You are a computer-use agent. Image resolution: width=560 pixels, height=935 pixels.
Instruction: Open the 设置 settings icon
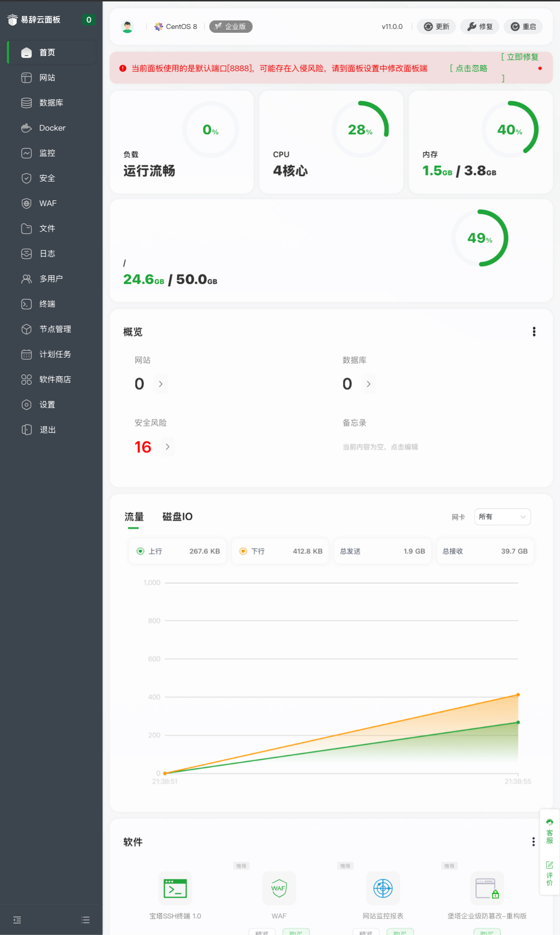point(27,405)
